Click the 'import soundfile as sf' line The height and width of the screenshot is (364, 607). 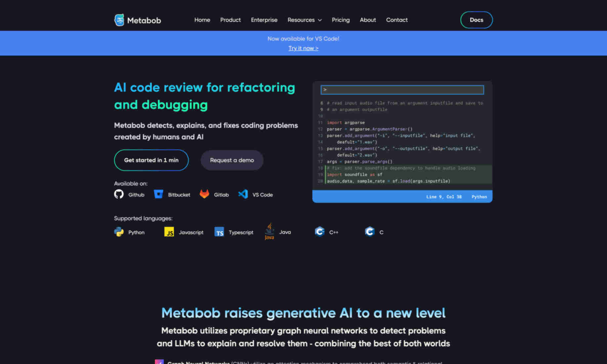click(x=354, y=174)
